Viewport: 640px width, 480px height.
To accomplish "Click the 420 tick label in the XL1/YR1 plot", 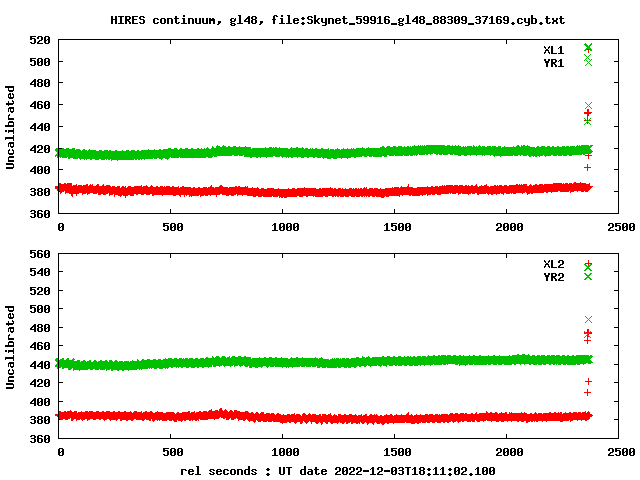I will coord(40,149).
